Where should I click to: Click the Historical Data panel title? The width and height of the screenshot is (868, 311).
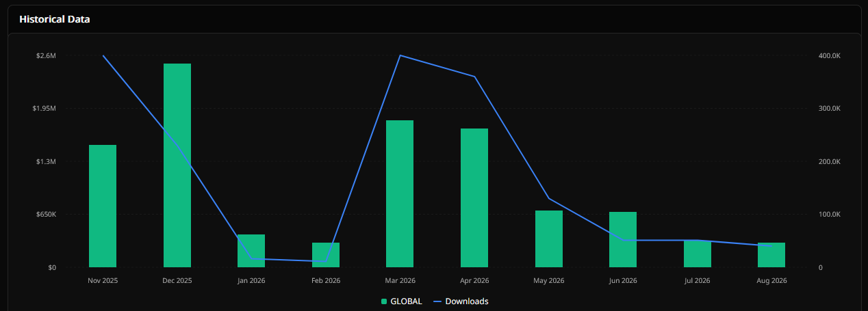pyautogui.click(x=55, y=19)
